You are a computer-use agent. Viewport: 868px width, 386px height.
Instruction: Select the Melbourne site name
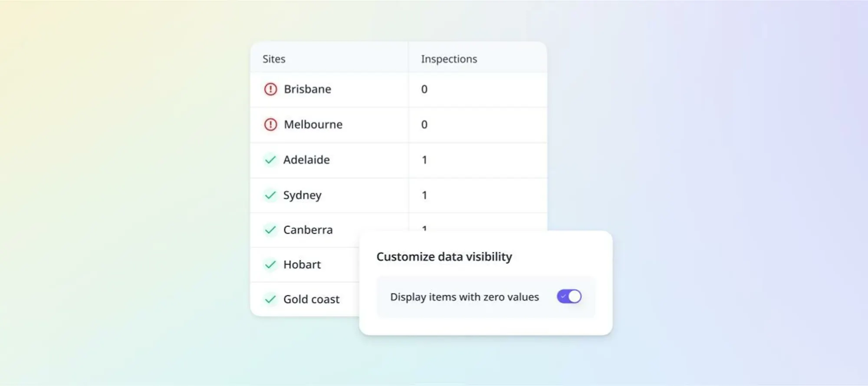313,125
